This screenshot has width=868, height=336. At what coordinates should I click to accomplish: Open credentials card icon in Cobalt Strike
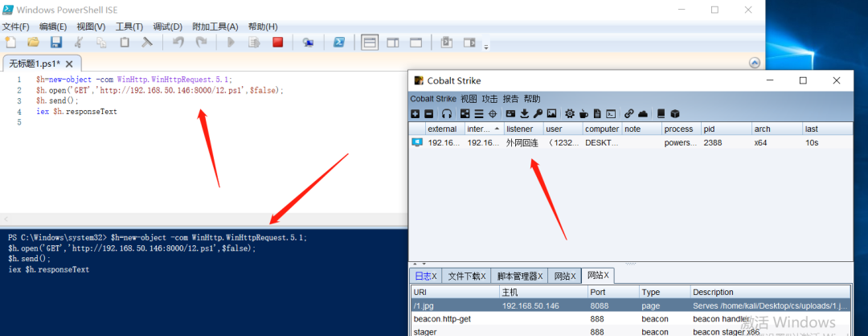coord(510,113)
